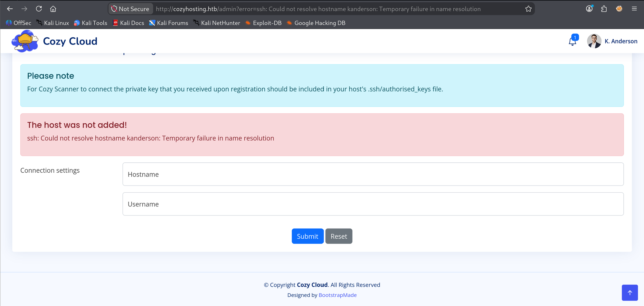644x306 pixels.
Task: Follow the BootstrapMade link
Action: tap(337, 295)
